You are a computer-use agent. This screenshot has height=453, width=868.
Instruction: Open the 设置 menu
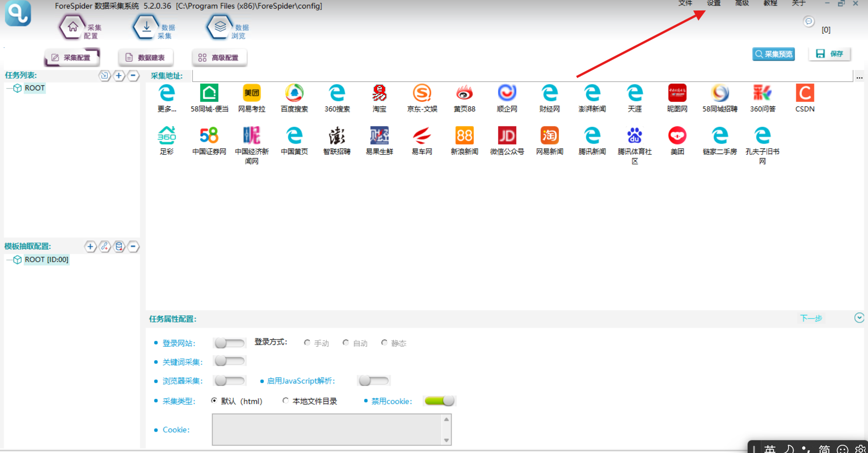coord(713,4)
